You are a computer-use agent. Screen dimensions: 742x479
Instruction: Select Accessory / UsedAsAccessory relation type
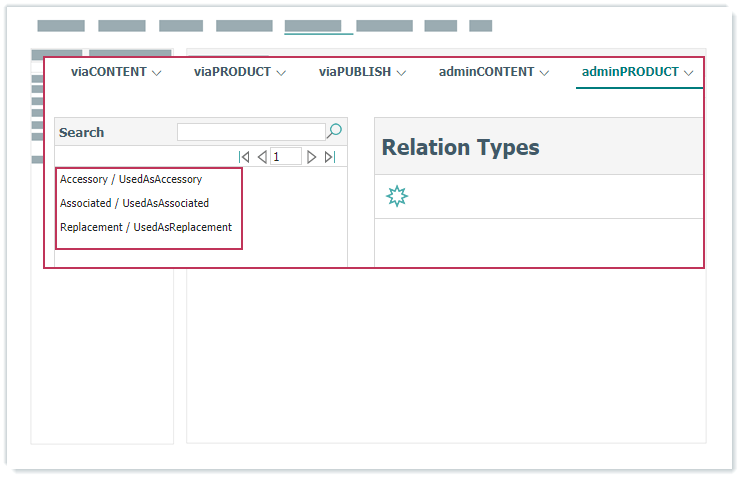[x=131, y=179]
